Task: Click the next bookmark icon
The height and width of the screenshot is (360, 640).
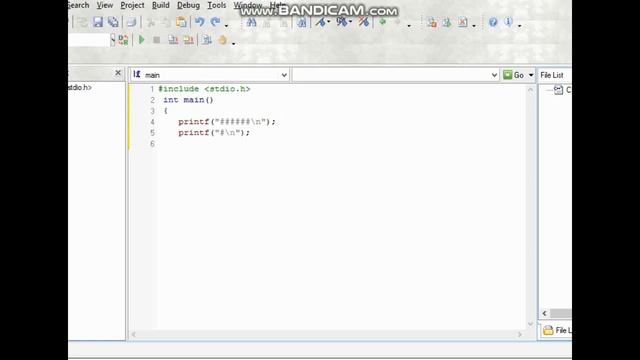Action: pos(342,22)
